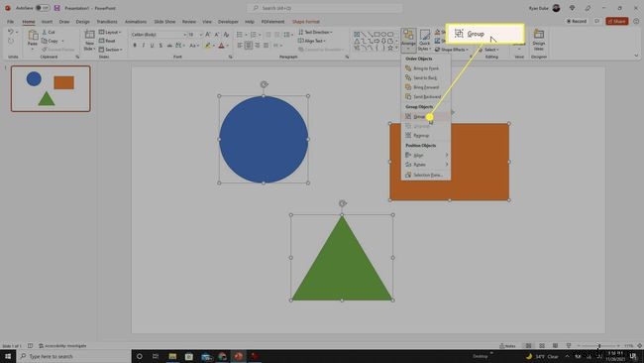This screenshot has width=644, height=363.
Task: Open Selection Pane from Arrange menu
Action: (425, 175)
